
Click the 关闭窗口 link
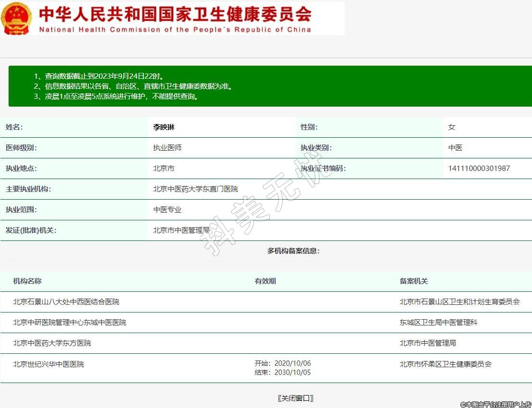[x=295, y=398]
